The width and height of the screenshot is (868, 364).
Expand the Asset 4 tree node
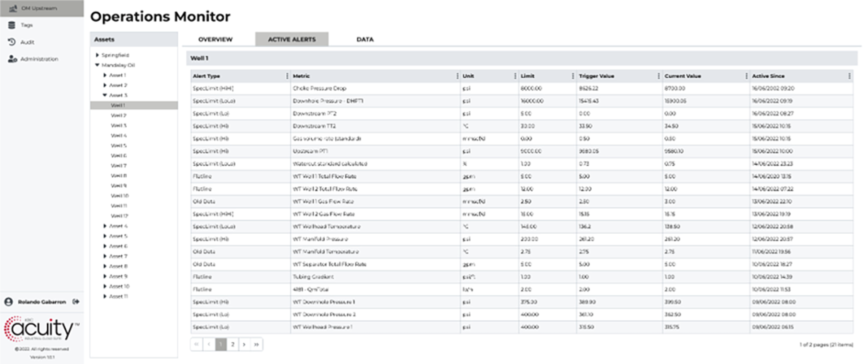(105, 226)
